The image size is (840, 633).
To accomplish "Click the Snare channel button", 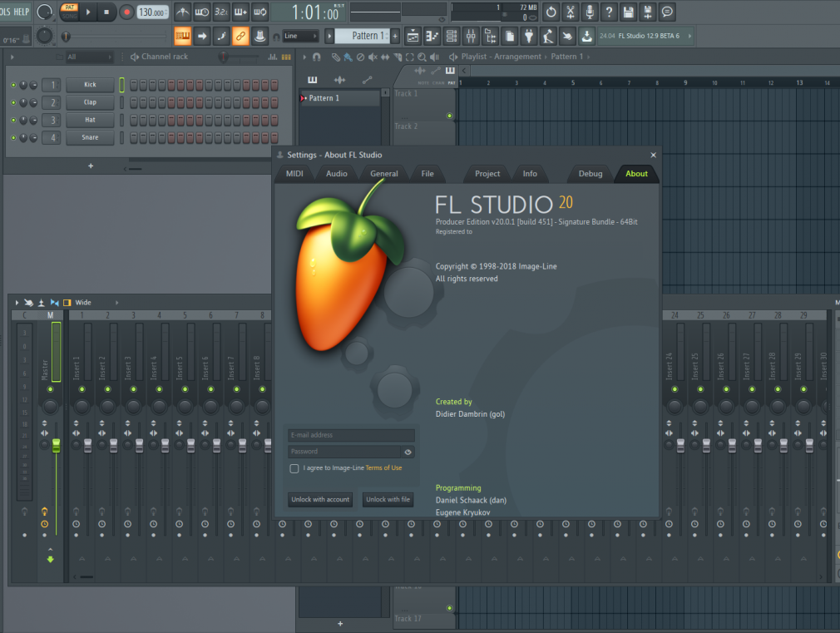I will point(90,138).
